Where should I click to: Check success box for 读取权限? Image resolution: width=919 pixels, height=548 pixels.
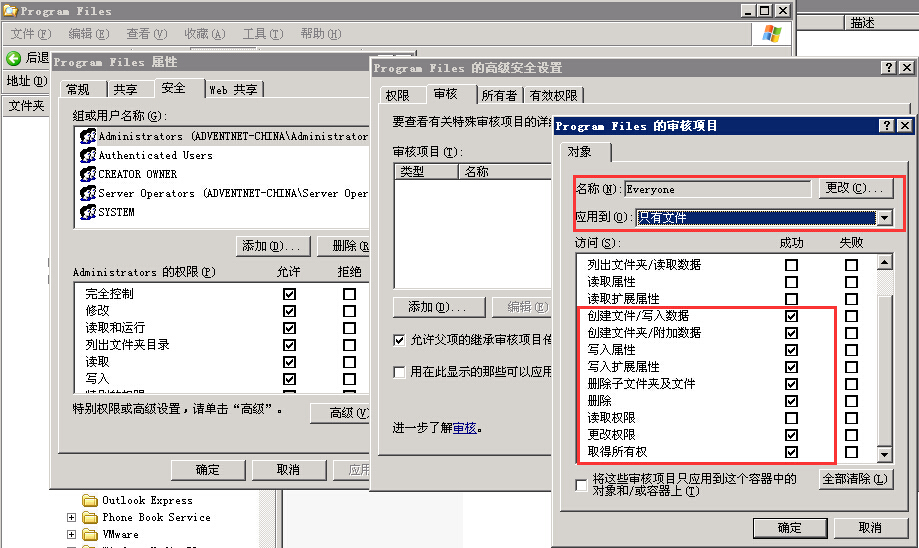[x=791, y=418]
